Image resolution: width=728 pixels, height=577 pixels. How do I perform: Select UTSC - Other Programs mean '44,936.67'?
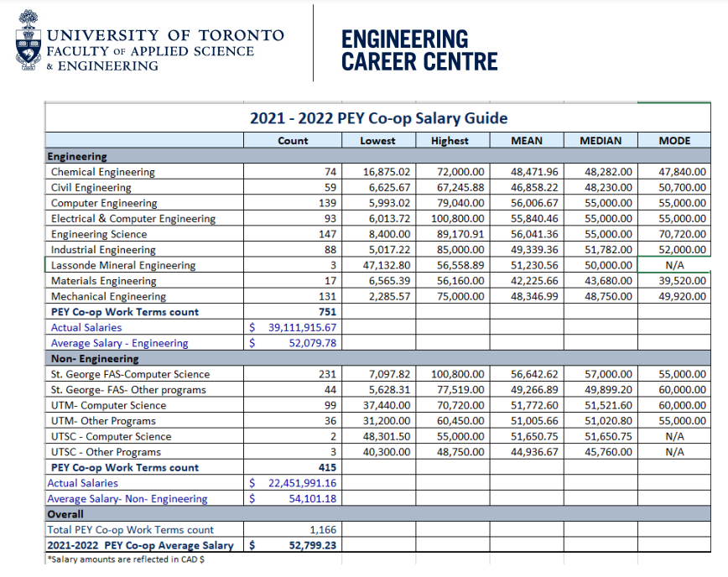point(534,452)
